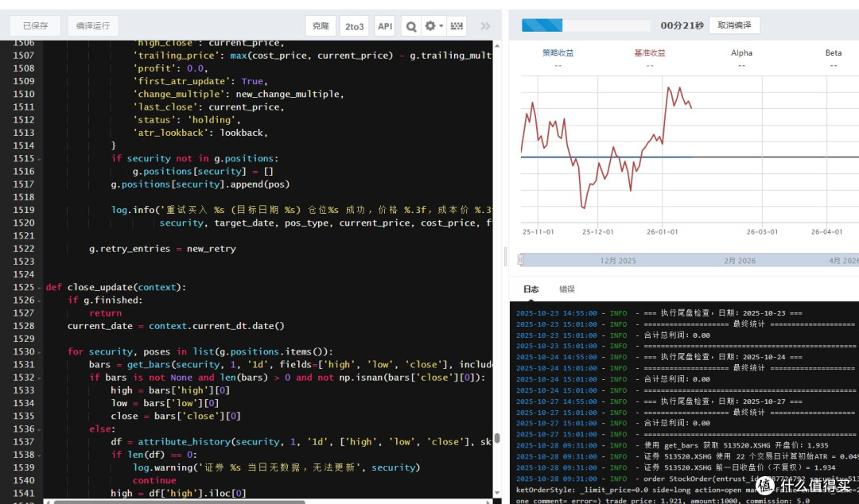Click the 00分21秒 elapsed time text

682,25
